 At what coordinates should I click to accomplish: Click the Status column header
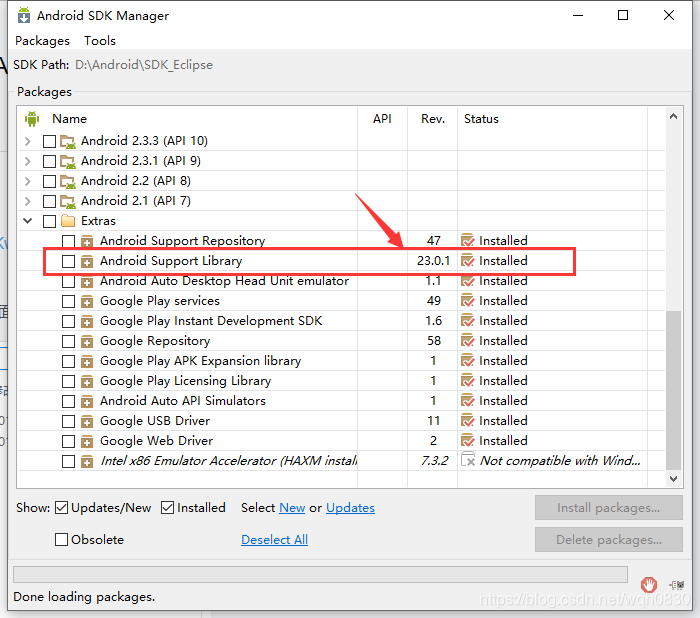481,119
